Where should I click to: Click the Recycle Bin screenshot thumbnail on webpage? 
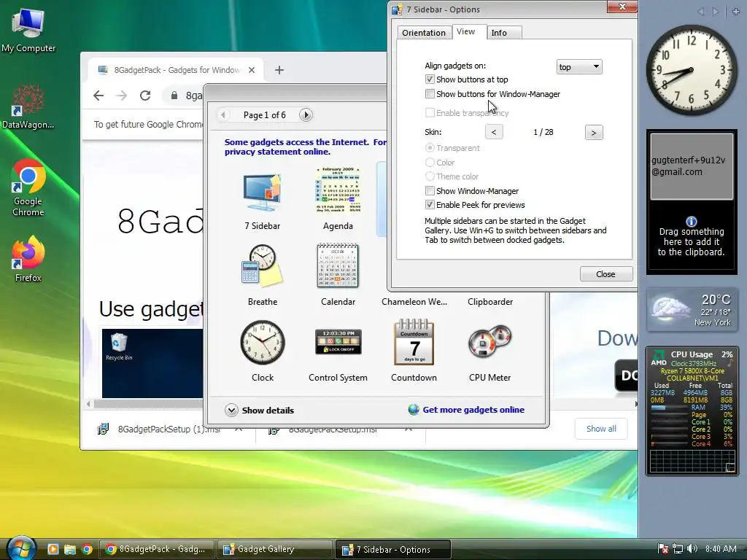click(152, 363)
